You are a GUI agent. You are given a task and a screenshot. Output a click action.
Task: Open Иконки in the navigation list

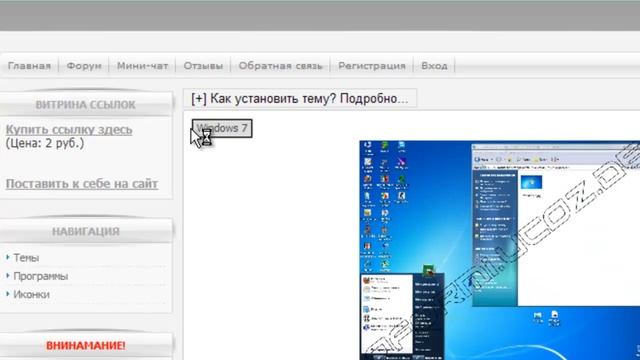(x=31, y=295)
